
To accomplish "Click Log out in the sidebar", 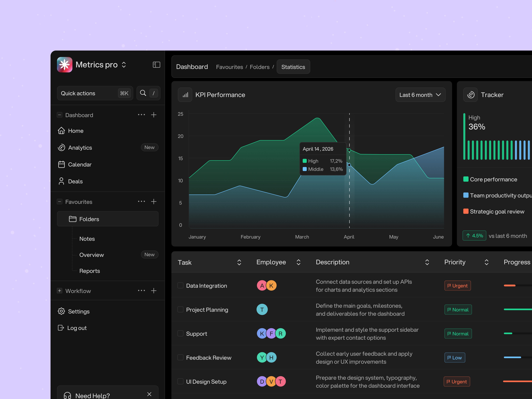I will point(77,328).
